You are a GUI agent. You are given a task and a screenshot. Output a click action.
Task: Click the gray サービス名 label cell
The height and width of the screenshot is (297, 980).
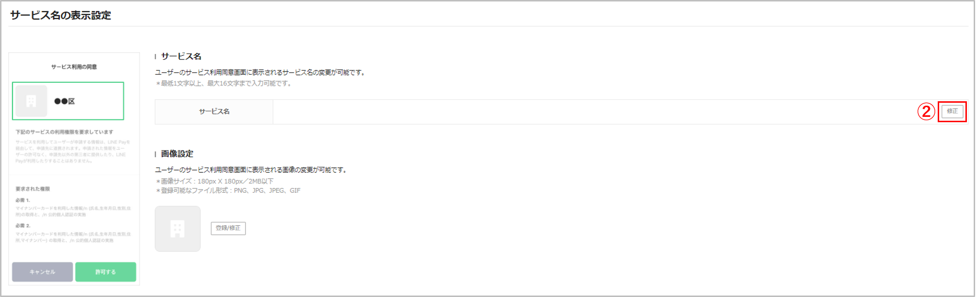pos(214,112)
